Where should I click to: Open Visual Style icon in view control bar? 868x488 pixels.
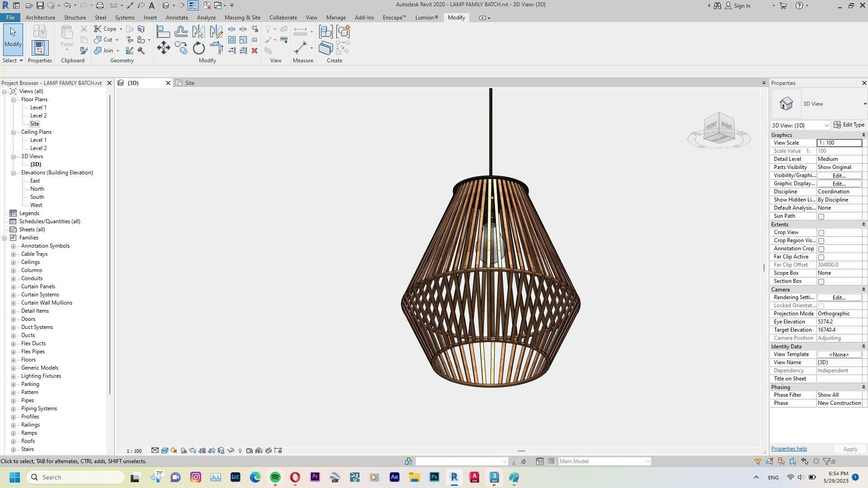point(165,450)
